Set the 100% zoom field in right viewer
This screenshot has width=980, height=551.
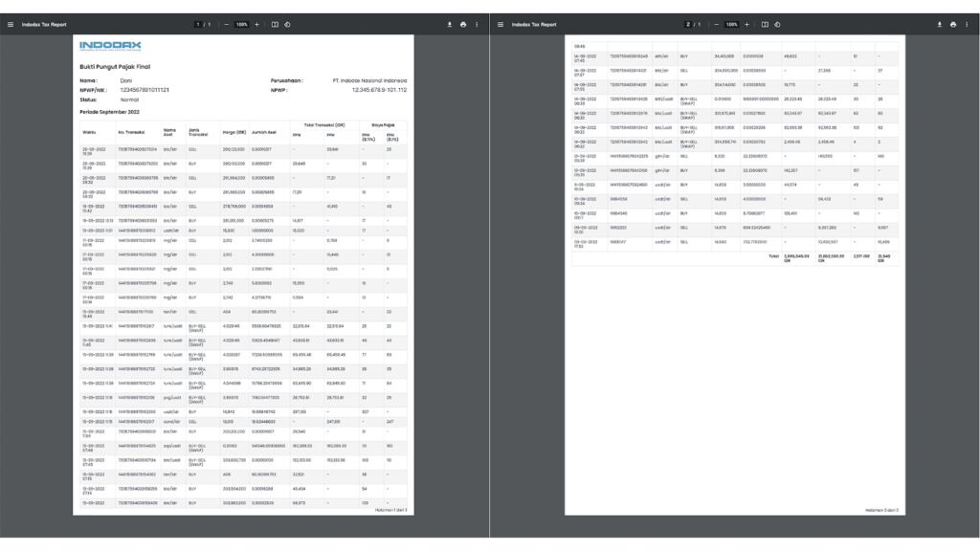tap(732, 24)
